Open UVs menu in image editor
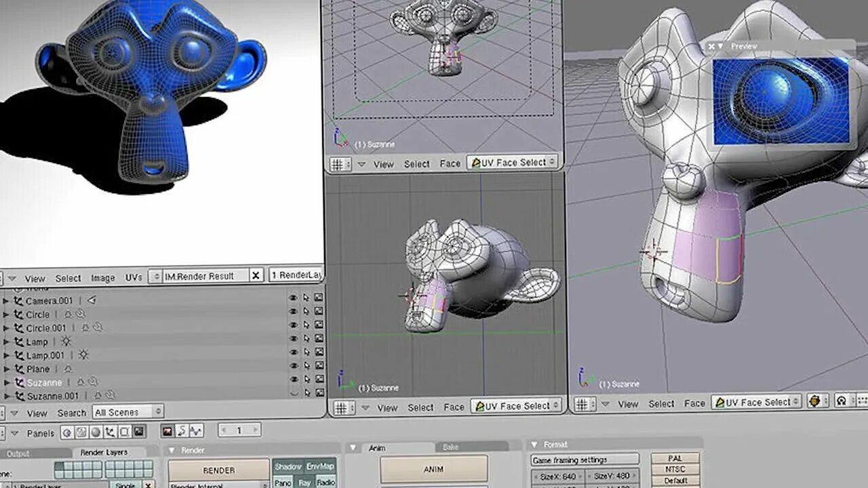Image resolution: width=868 pixels, height=488 pixels. (134, 278)
